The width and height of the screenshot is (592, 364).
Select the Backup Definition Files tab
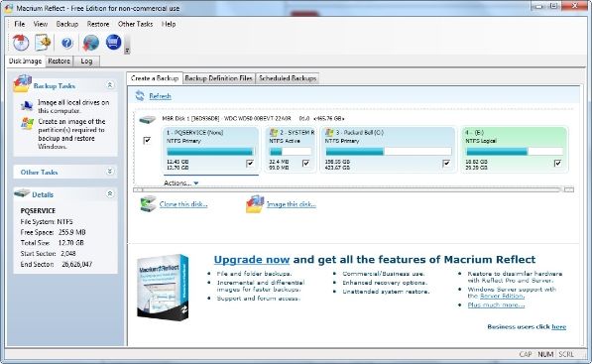(x=218, y=78)
